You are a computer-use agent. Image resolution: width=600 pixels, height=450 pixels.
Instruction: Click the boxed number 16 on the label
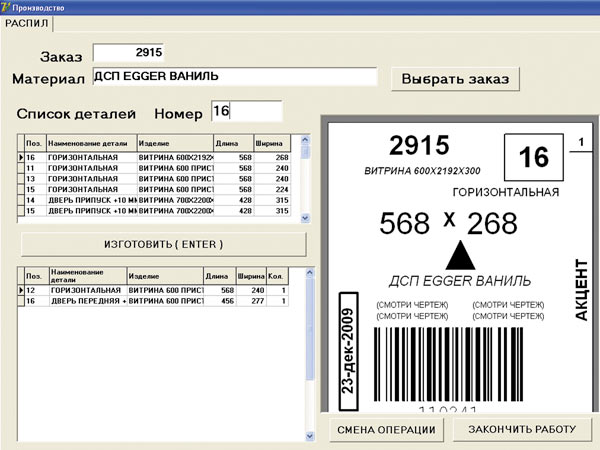[534, 157]
